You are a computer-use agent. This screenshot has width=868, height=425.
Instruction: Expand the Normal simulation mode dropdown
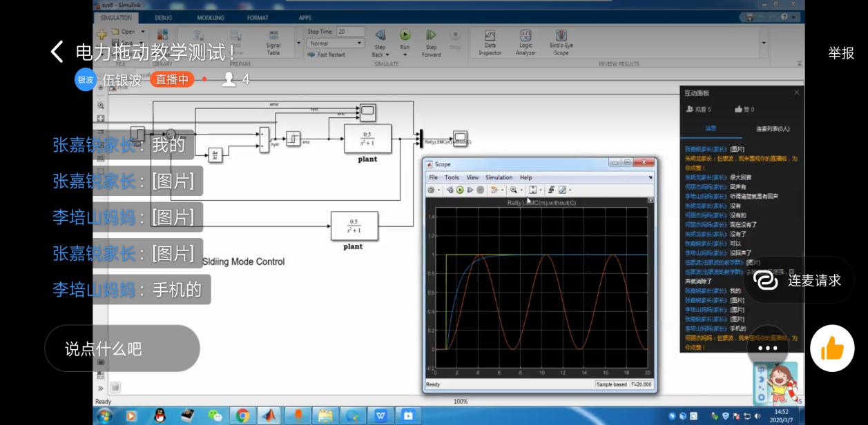click(359, 43)
